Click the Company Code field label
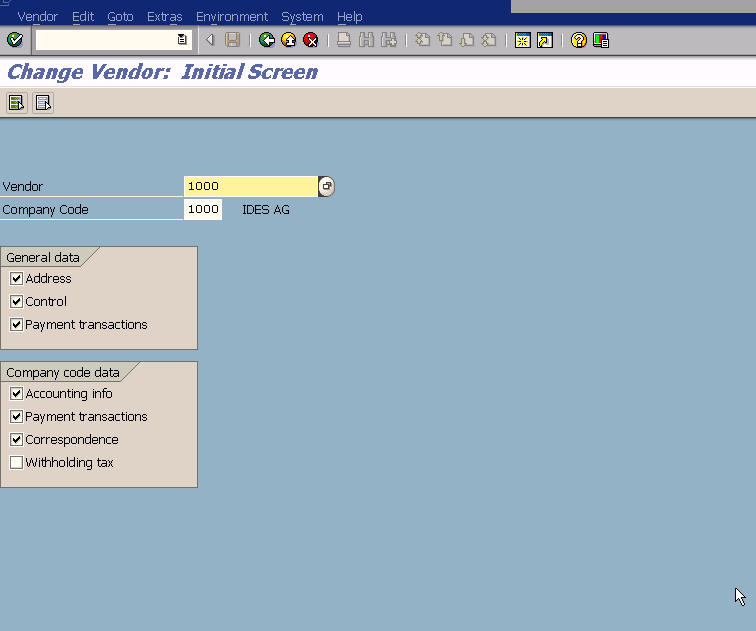756x631 pixels. pos(45,210)
